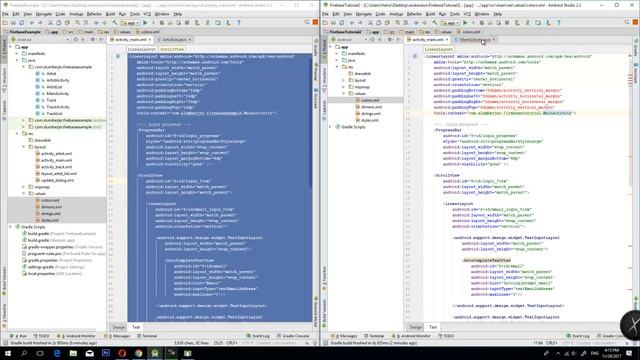Viewport: 640px width, 360px height.
Task: Open Opera from taskbar
Action: (122, 353)
